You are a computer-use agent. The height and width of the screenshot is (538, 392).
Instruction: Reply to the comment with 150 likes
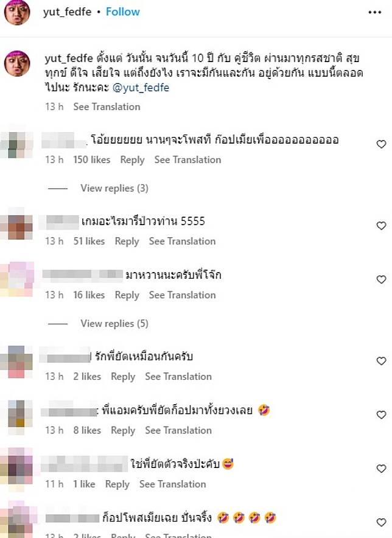132,160
